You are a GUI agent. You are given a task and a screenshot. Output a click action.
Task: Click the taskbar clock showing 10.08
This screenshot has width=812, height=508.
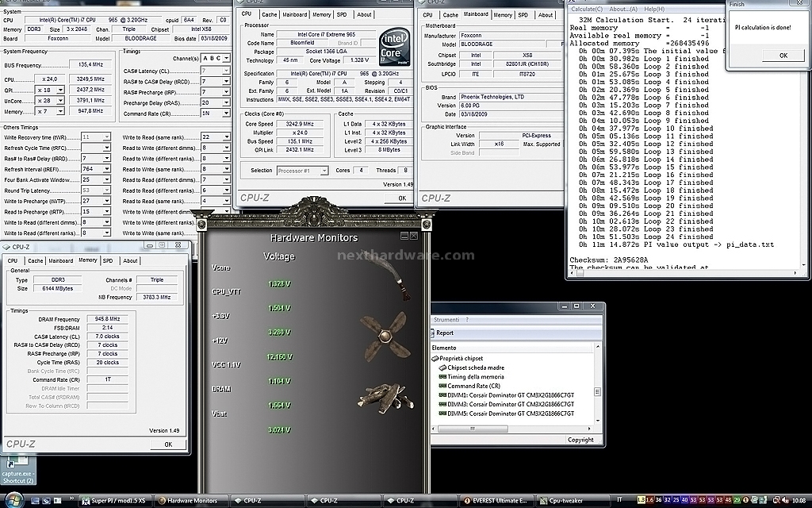pos(799,501)
